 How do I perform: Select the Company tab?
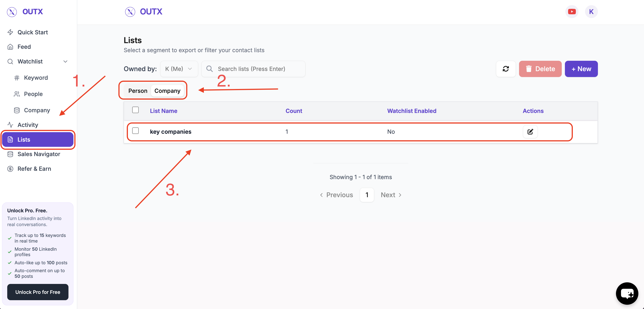tap(167, 91)
